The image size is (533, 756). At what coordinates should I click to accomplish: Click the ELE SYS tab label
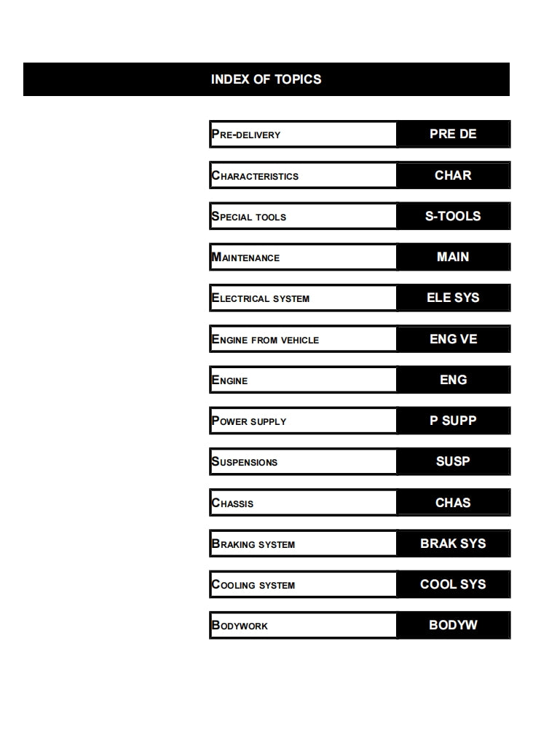click(453, 298)
